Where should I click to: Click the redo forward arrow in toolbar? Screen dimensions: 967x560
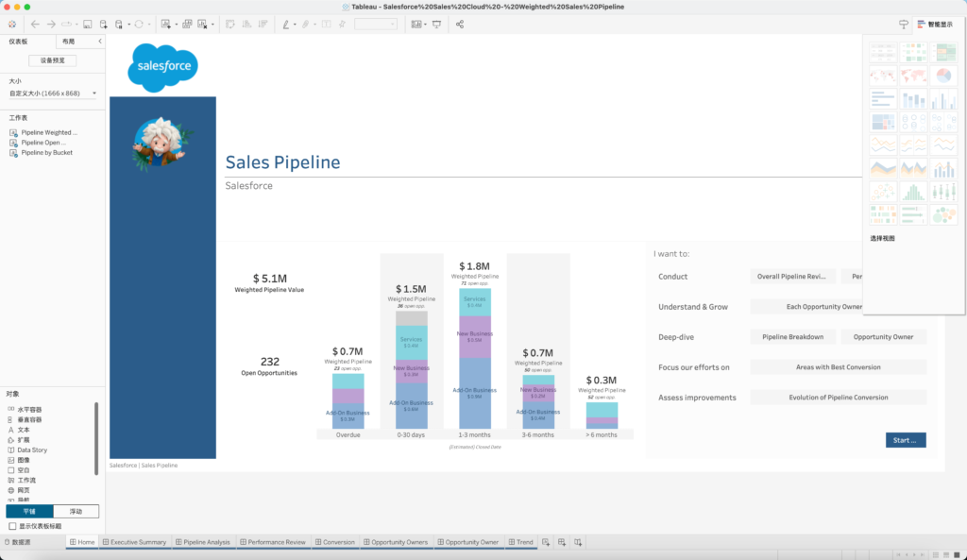[x=51, y=24]
